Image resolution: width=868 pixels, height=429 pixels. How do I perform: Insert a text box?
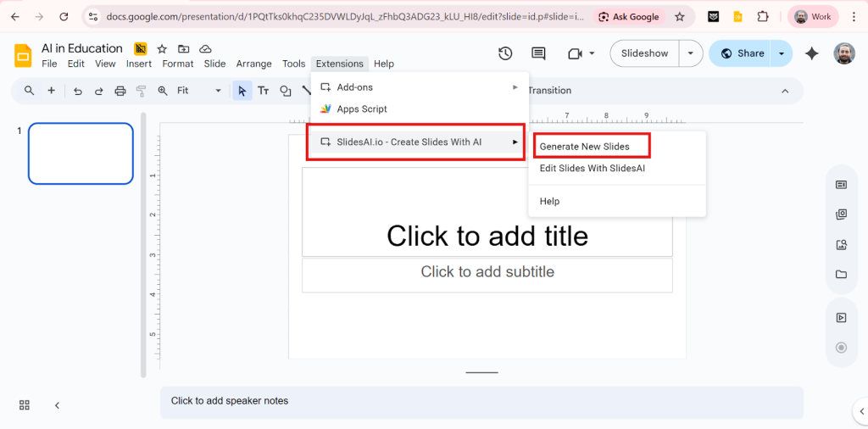point(264,91)
